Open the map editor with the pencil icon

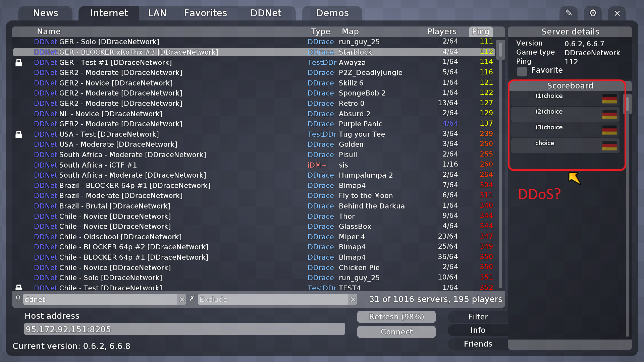point(569,13)
